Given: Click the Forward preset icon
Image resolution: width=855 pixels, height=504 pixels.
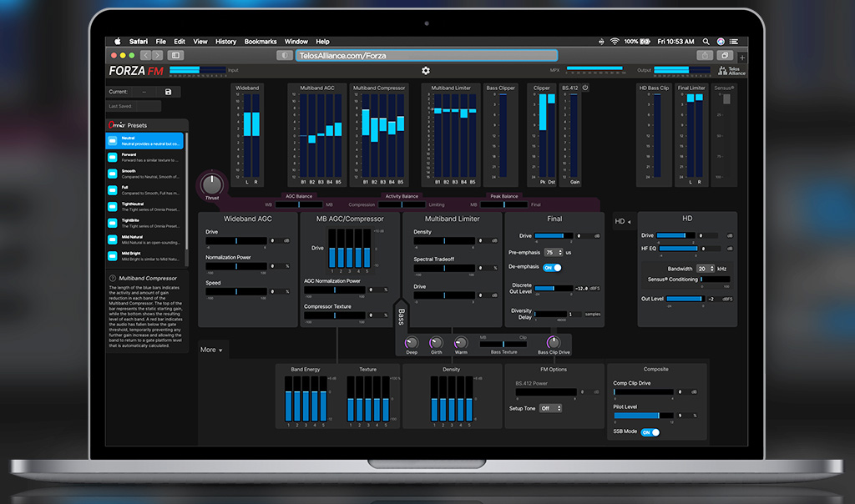Looking at the screenshot, I should (x=113, y=158).
